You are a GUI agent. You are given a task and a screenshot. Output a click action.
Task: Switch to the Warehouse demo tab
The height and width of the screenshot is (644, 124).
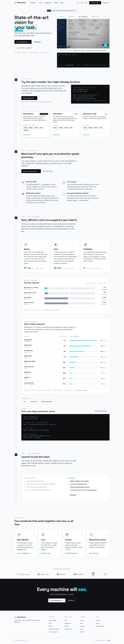[71, 17]
